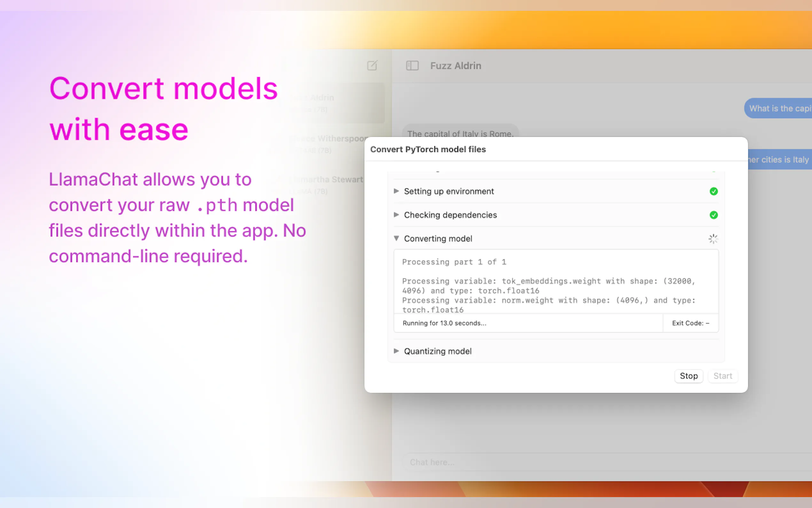This screenshot has height=508, width=812.
Task: Click green checkmark beside Checking dependencies
Action: point(713,215)
